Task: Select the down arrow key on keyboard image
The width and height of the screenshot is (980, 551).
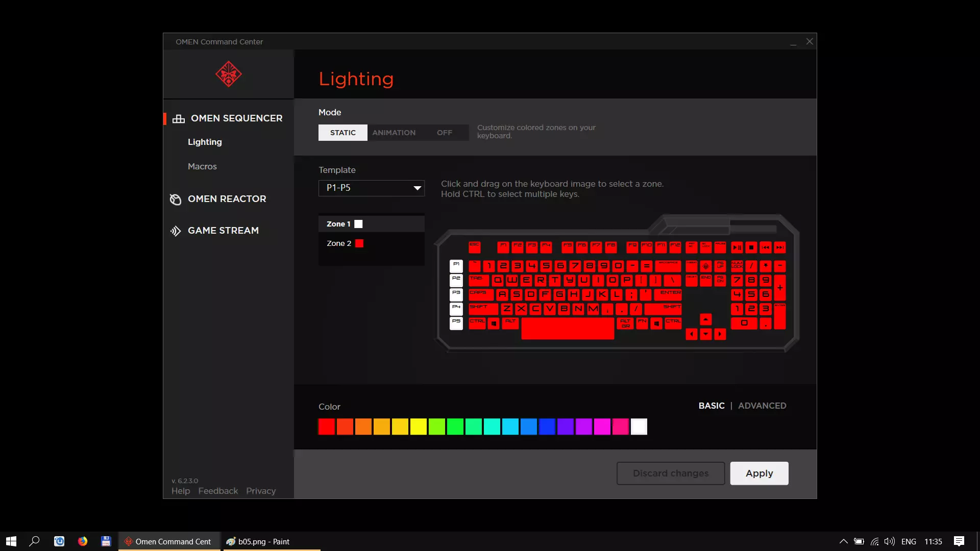Action: click(x=706, y=334)
